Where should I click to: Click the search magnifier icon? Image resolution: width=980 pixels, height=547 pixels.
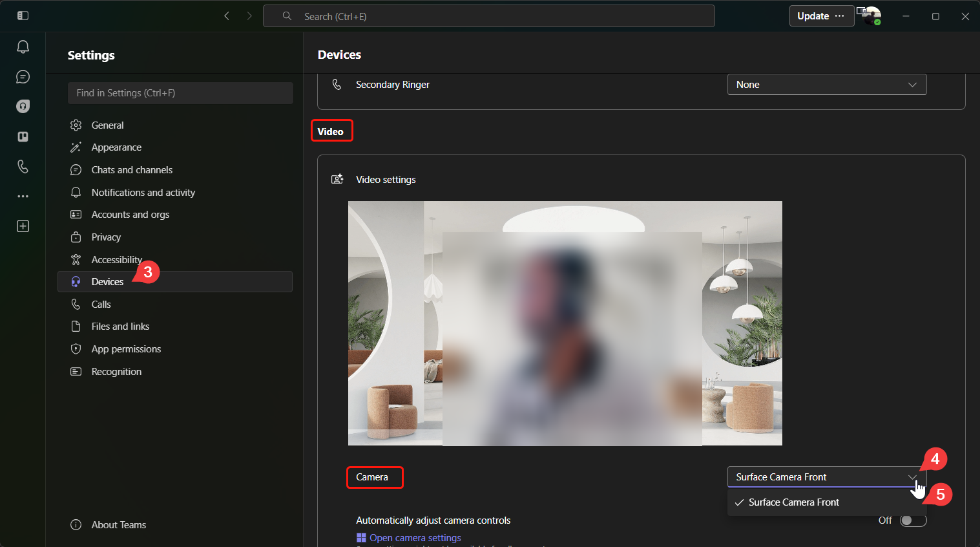point(287,16)
